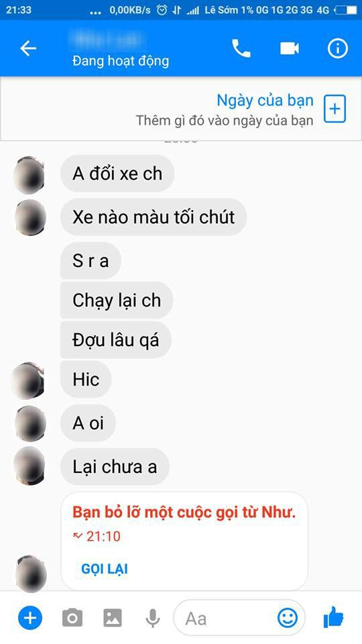Image resolution: width=362 pixels, height=644 pixels.
Task: Tap the 'A đổi xe ch' message bubble
Action: tap(117, 173)
